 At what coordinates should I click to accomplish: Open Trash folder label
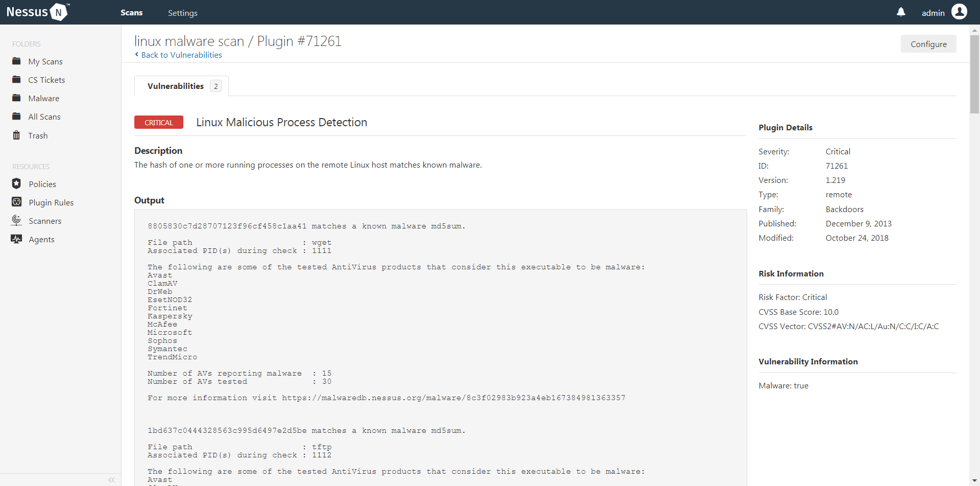click(x=38, y=135)
